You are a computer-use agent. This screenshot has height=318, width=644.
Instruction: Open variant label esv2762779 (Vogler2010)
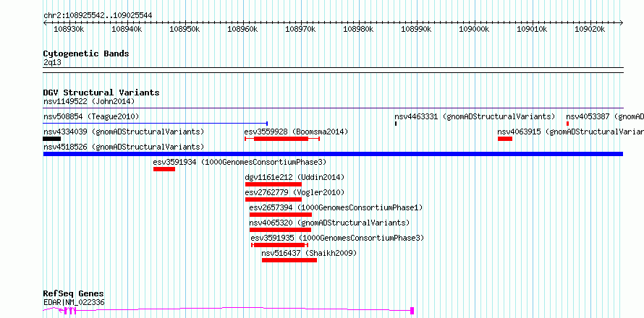pos(295,192)
